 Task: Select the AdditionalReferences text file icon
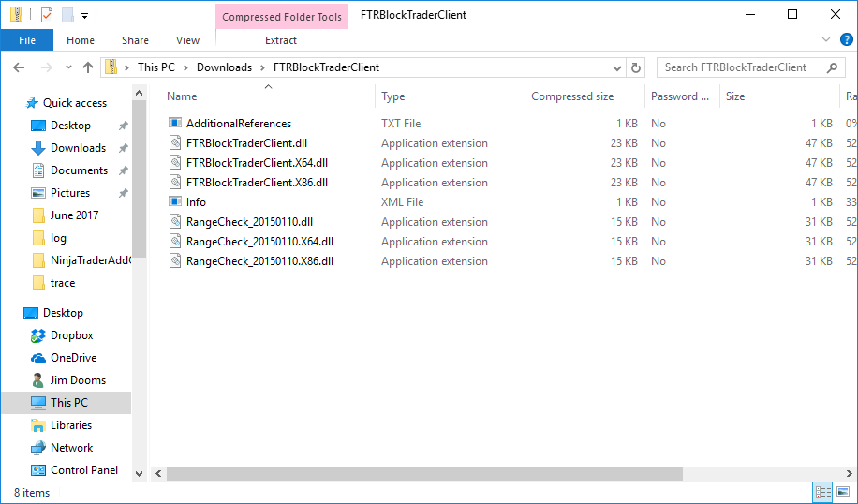click(175, 123)
